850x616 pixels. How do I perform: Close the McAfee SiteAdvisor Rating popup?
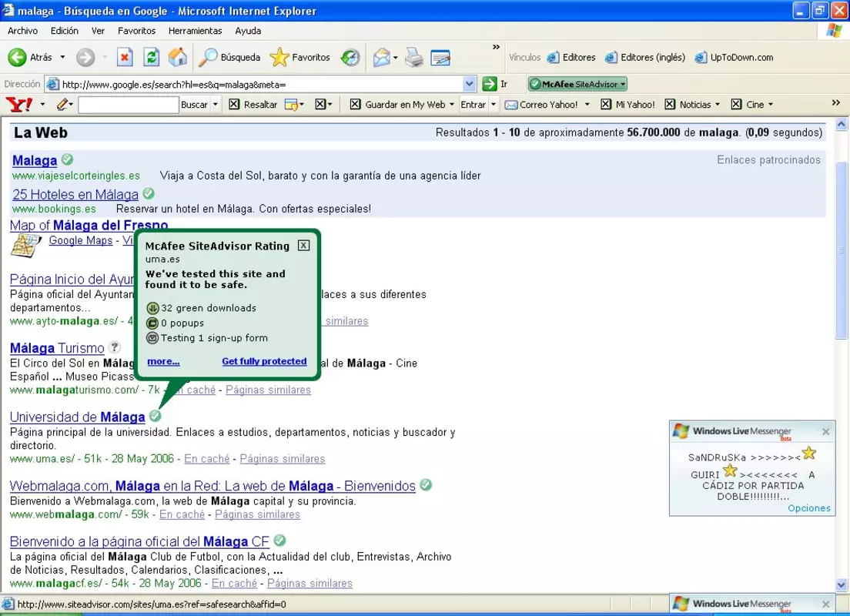[x=303, y=245]
